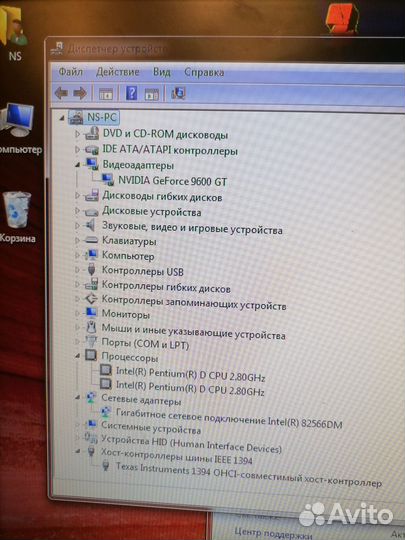405x540 pixels.
Task: Click the mouse icon for Мыши и иные устройства
Action: pos(91,327)
